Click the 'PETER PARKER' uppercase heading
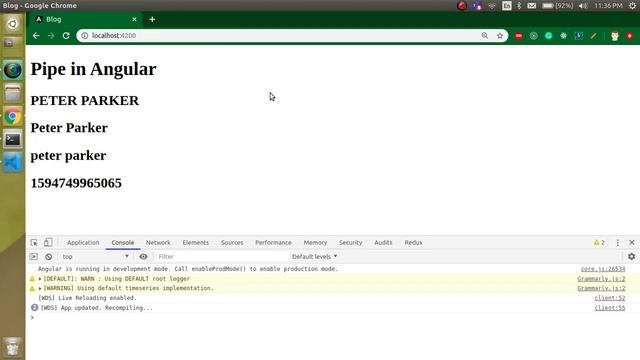Image resolution: width=640 pixels, height=360 pixels. click(x=85, y=100)
